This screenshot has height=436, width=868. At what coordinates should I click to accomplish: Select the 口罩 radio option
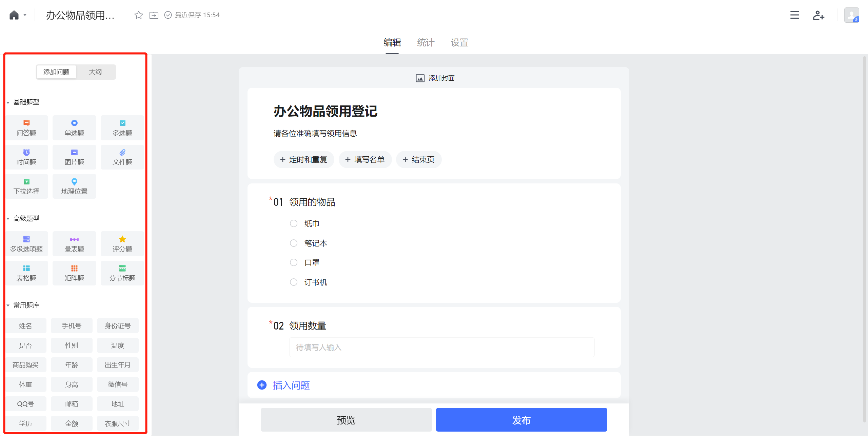(294, 262)
